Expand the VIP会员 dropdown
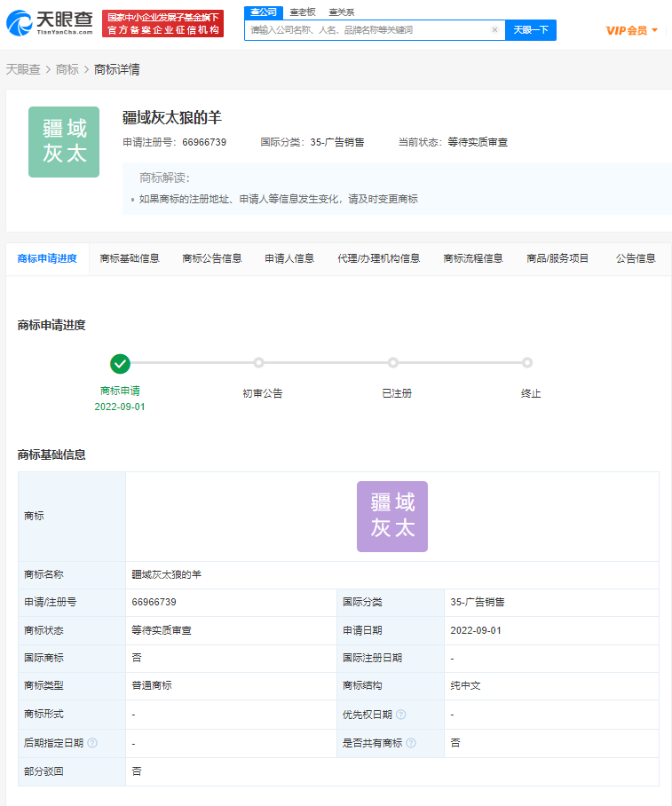Viewport: 672px width, 806px height. [x=632, y=30]
